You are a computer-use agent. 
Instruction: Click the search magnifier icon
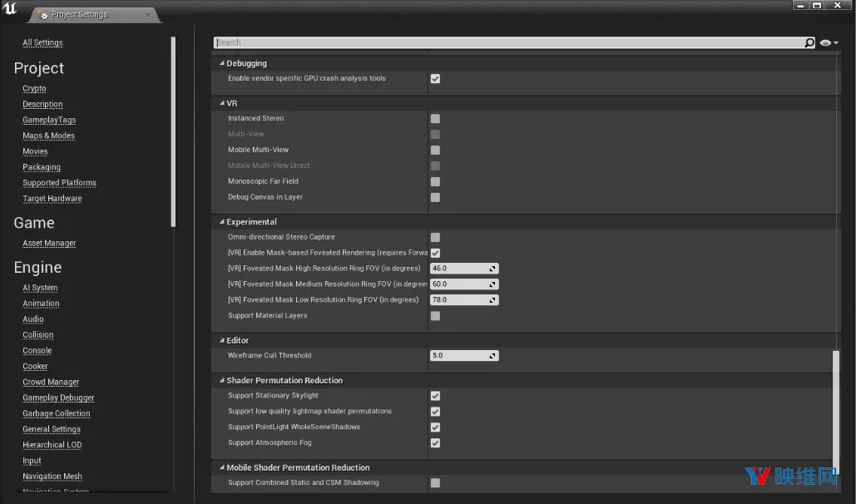(x=809, y=42)
